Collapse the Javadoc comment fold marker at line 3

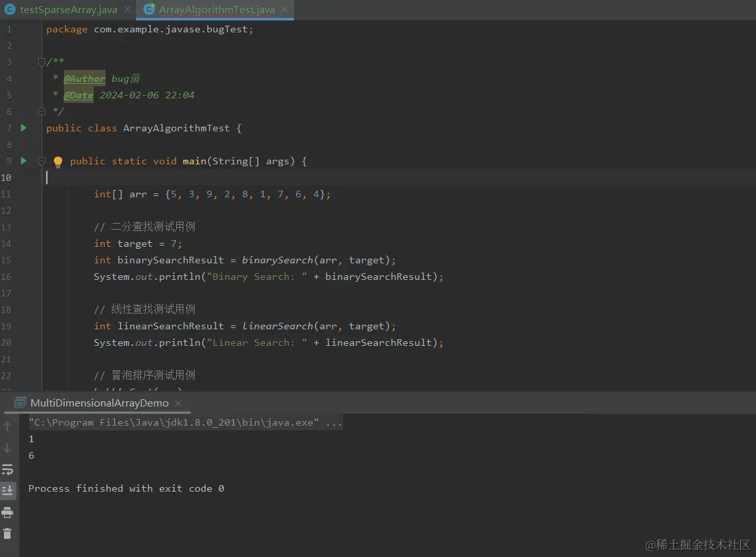tap(42, 62)
